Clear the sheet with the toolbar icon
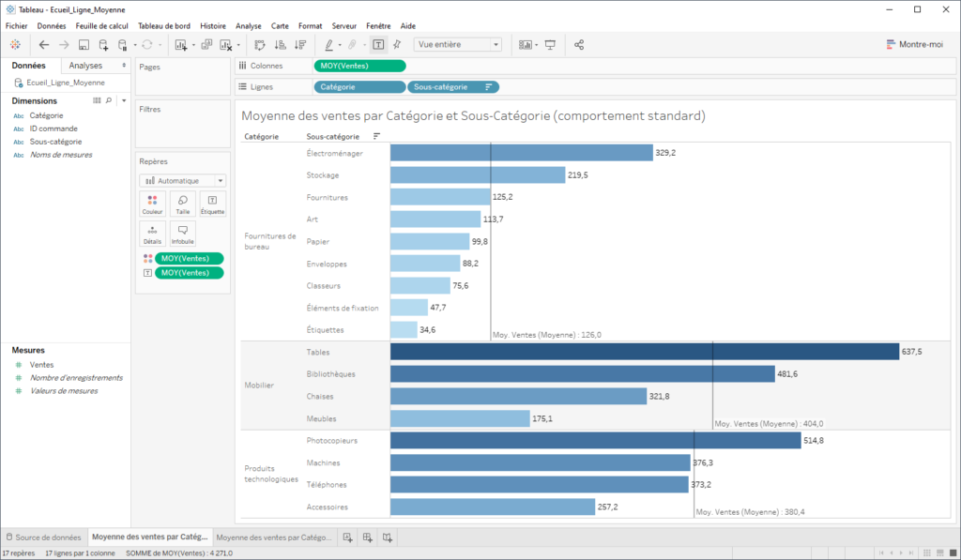The height and width of the screenshot is (560, 961). (x=226, y=45)
